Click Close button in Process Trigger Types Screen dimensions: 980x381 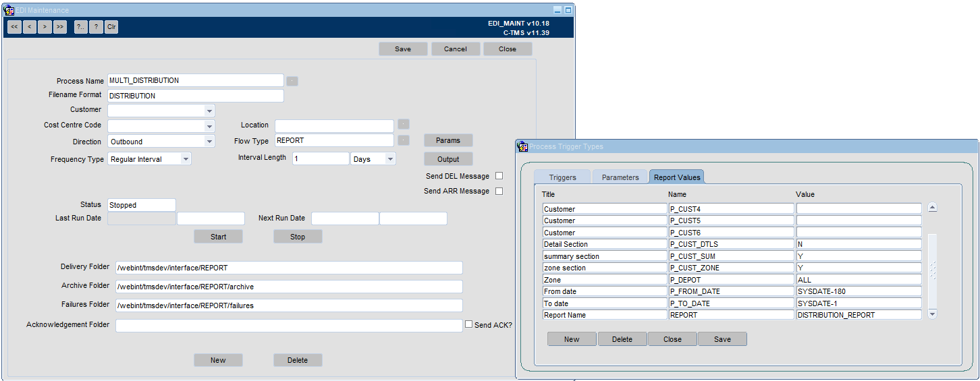672,339
